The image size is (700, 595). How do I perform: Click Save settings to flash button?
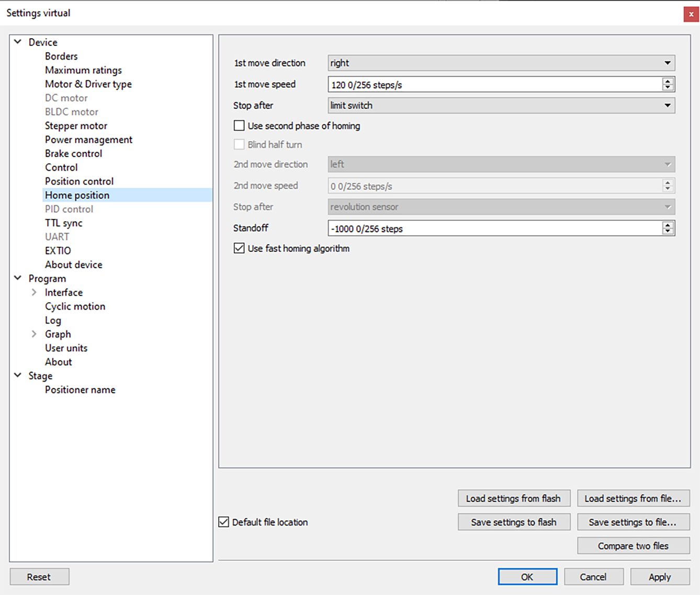(514, 522)
